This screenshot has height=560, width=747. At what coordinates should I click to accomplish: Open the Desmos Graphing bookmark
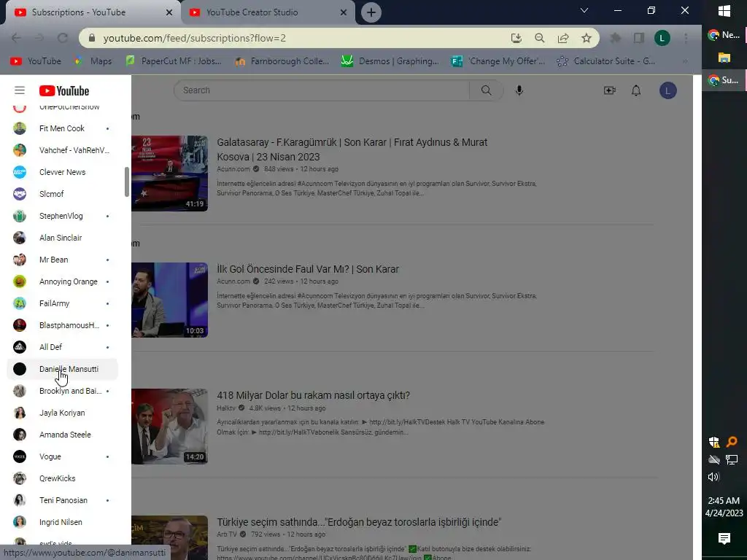point(390,61)
